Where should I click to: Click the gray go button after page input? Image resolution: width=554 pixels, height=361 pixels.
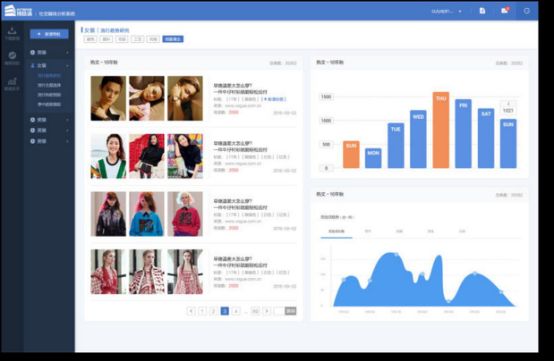click(290, 311)
